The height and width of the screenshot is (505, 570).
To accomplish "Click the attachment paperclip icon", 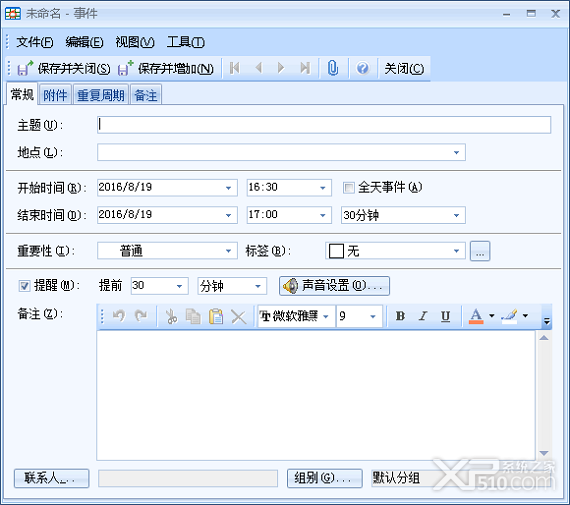I will pyautogui.click(x=333, y=68).
